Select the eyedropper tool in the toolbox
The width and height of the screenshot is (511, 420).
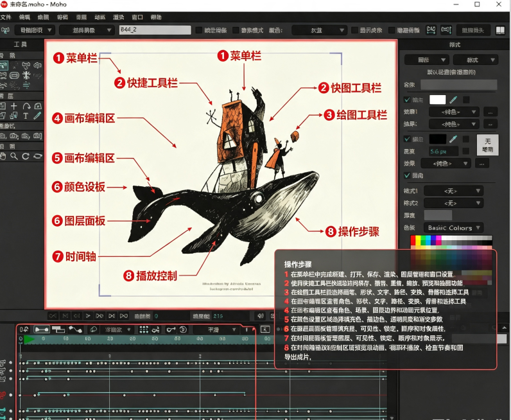click(37, 116)
